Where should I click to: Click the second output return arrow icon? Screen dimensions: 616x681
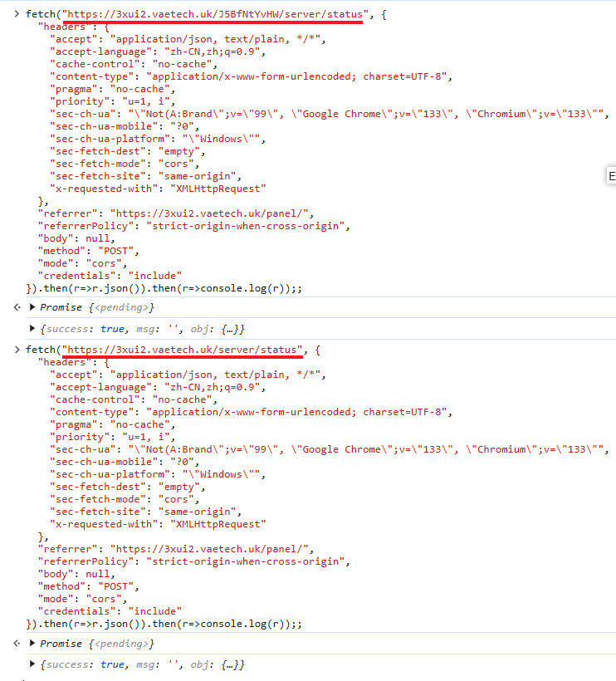tap(17, 644)
